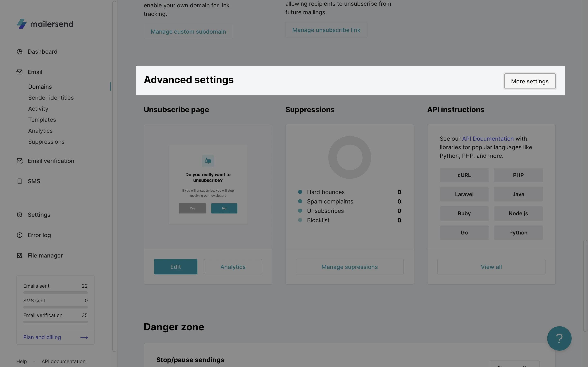Screen dimensions: 588x367
Task: Click Manage supressions button
Action: pyautogui.click(x=349, y=267)
